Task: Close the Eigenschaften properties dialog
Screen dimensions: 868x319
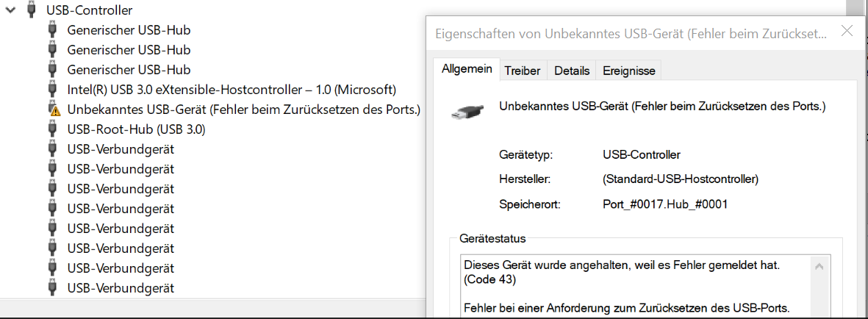Action: click(847, 31)
